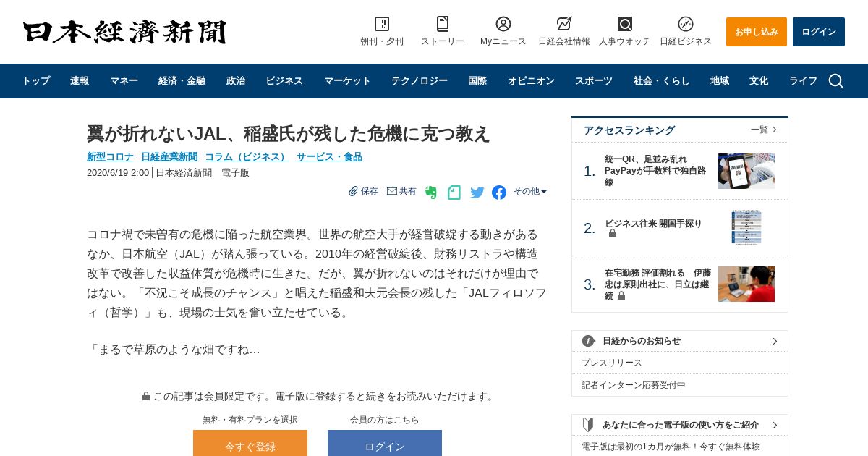The image size is (868, 456).
Task: Follow the サービス・食品 topic link
Action: tap(329, 156)
